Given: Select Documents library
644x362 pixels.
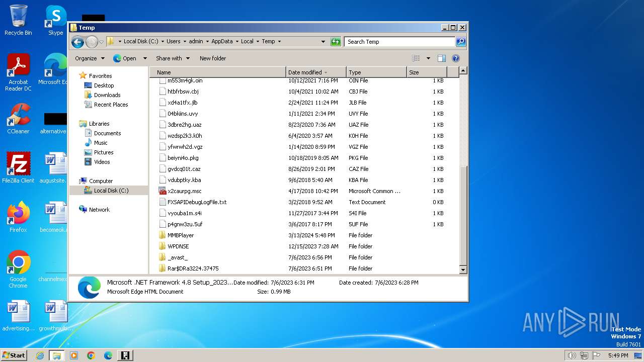Looking at the screenshot, I should coord(107,133).
